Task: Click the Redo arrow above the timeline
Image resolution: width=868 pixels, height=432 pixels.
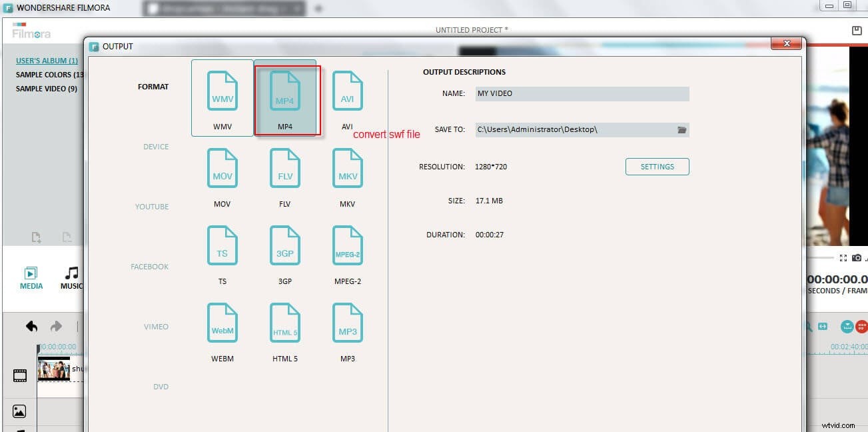Action: 57,326
